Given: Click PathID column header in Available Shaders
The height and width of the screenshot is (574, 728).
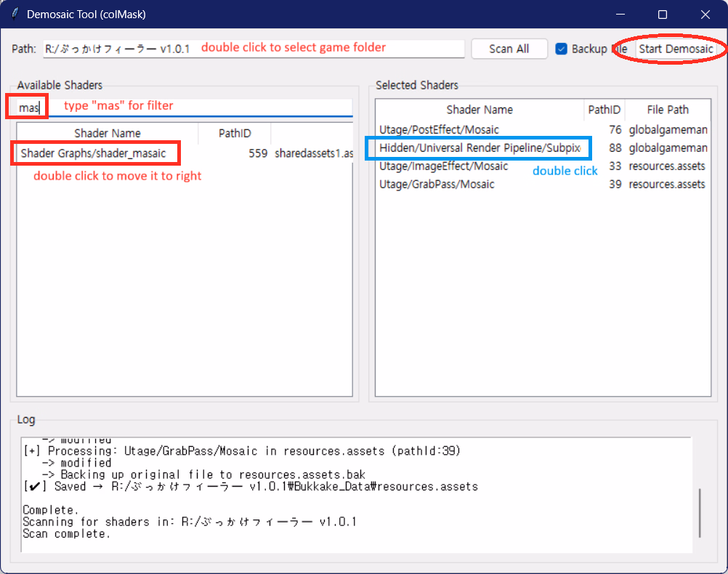Looking at the screenshot, I should pyautogui.click(x=235, y=133).
